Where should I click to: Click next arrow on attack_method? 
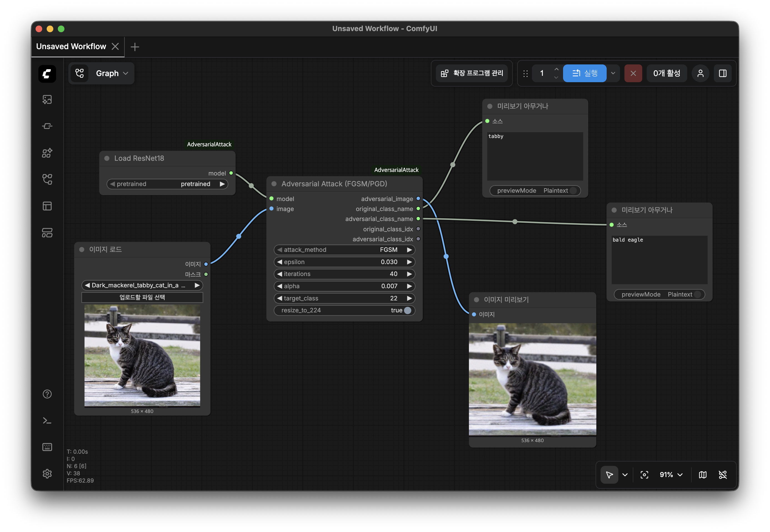click(x=409, y=250)
